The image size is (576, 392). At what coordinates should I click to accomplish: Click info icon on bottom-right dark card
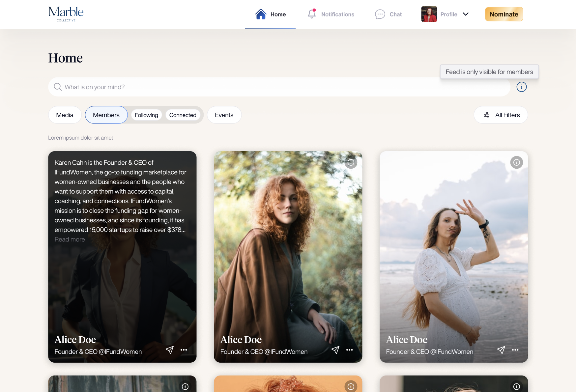pyautogui.click(x=517, y=386)
